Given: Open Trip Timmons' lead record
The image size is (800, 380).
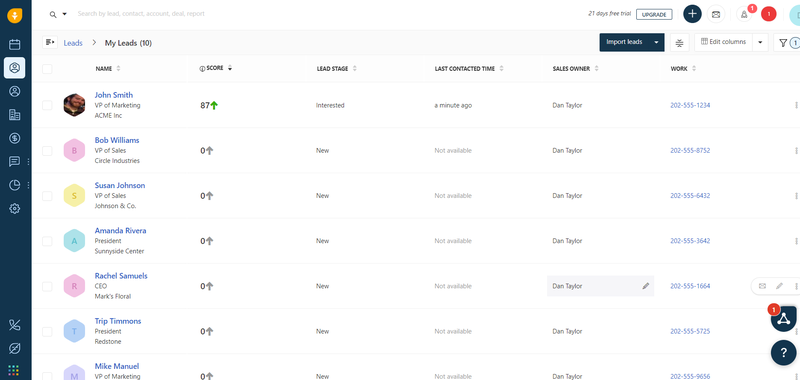Looking at the screenshot, I should click(118, 321).
